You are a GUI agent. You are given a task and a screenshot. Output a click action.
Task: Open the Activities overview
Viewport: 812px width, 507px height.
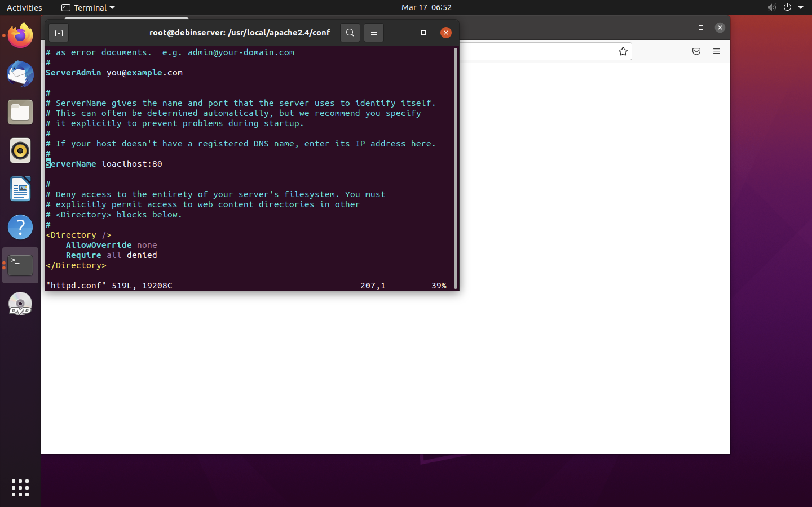click(24, 7)
